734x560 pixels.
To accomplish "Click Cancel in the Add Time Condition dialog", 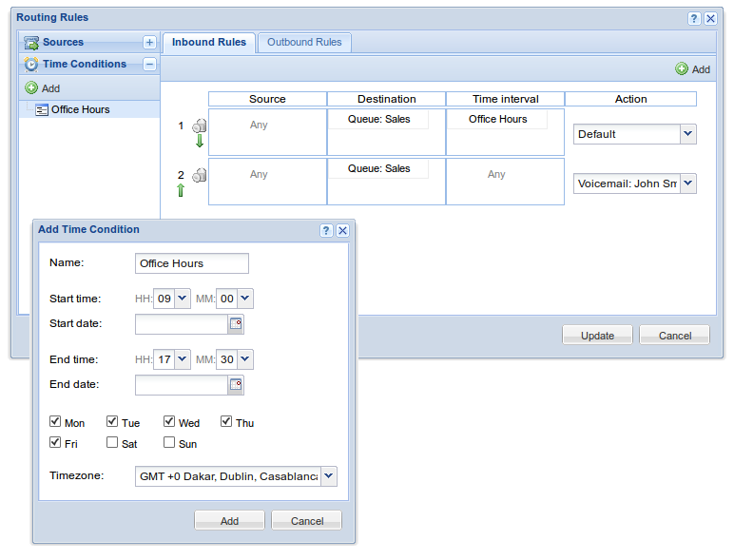I will [306, 521].
